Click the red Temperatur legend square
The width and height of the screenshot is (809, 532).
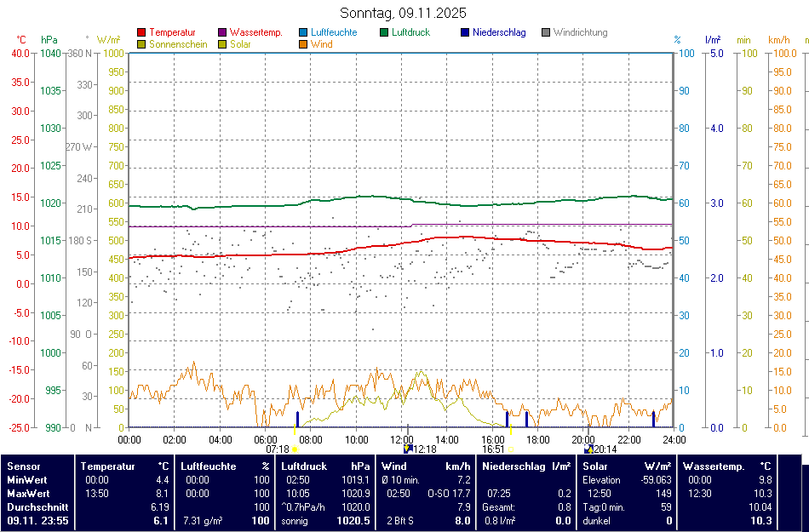[x=141, y=33]
